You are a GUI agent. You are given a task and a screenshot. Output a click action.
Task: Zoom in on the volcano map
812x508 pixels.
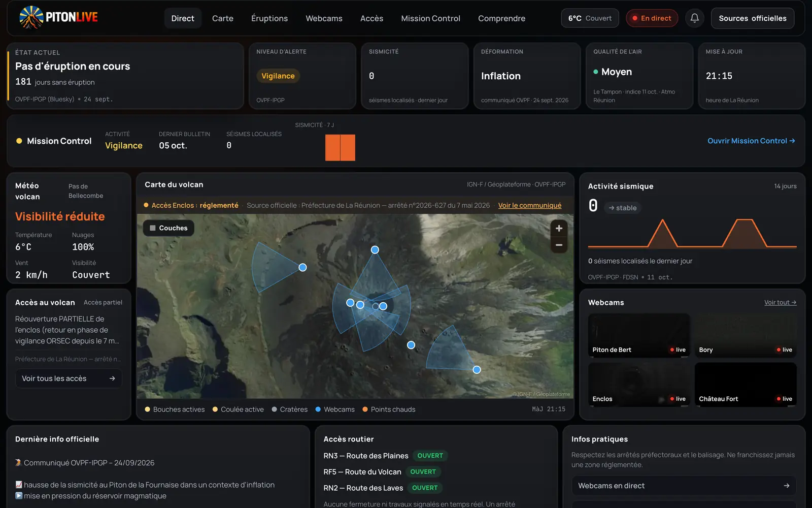click(559, 229)
